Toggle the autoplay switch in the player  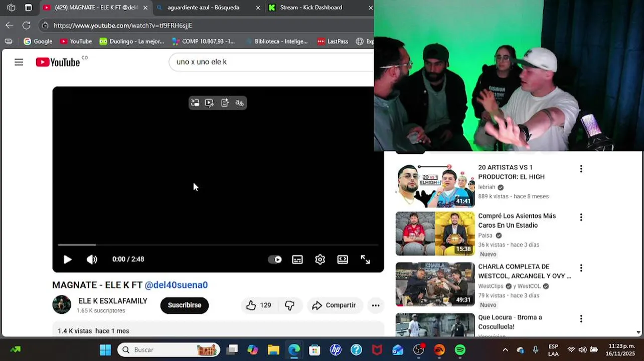pos(275,259)
